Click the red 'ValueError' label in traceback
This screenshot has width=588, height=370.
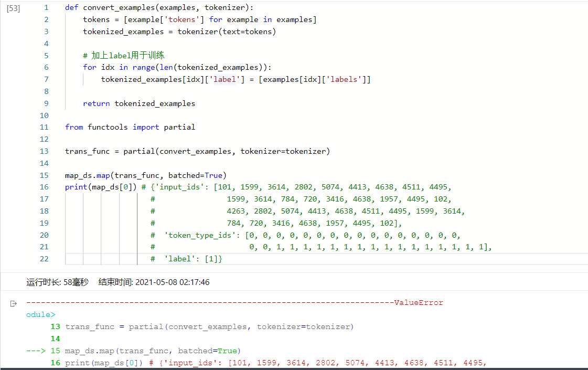(419, 302)
